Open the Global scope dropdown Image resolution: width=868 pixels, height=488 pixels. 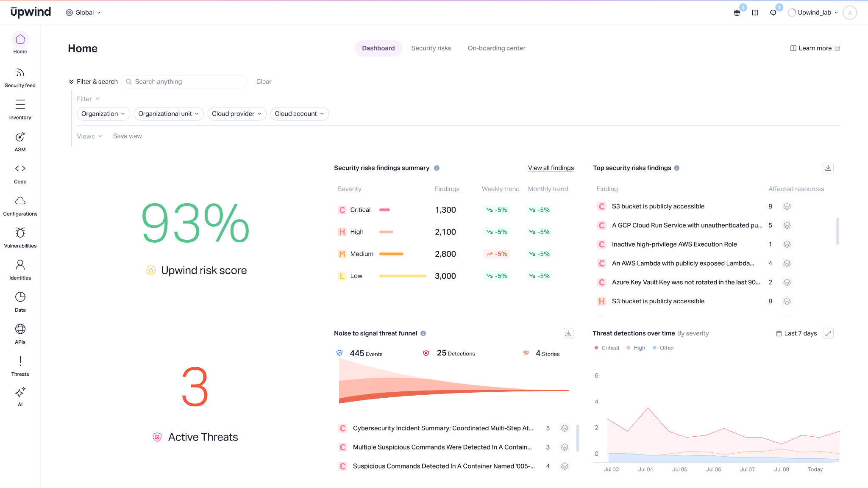[x=83, y=13]
